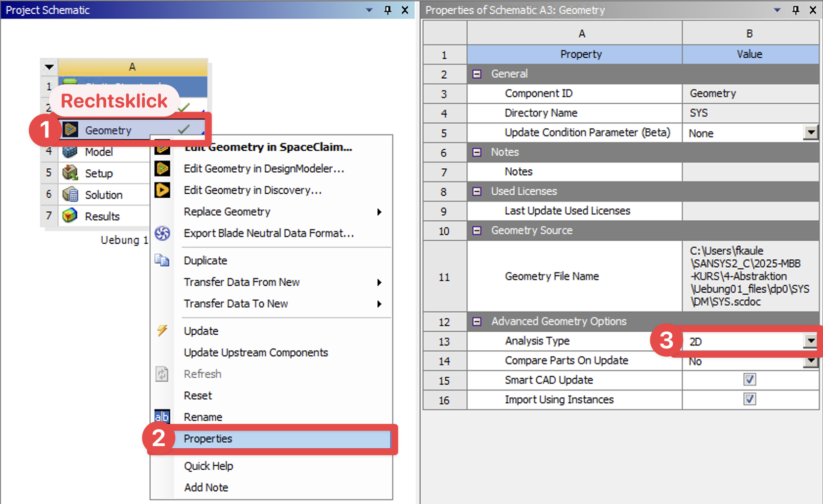Image resolution: width=823 pixels, height=504 pixels.
Task: Click the Export Blade Neutral Data icon
Action: coord(162,233)
